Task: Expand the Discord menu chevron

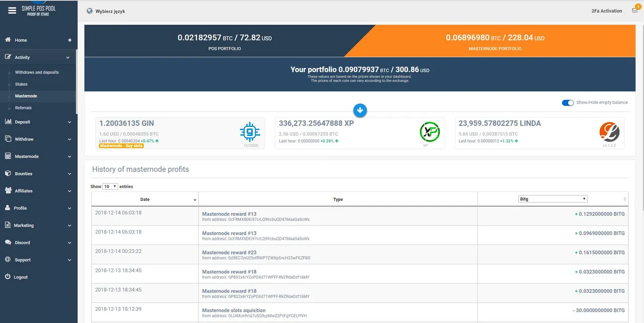Action: pyautogui.click(x=69, y=243)
